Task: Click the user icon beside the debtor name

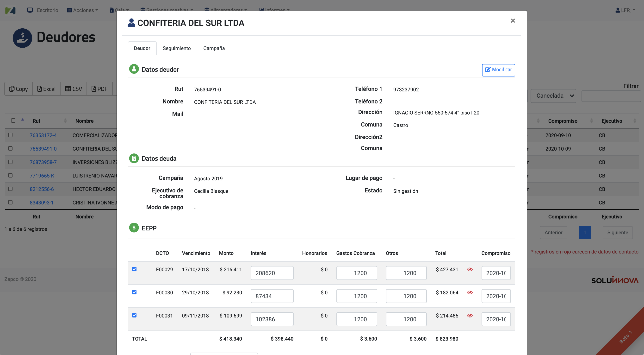Action: [131, 23]
